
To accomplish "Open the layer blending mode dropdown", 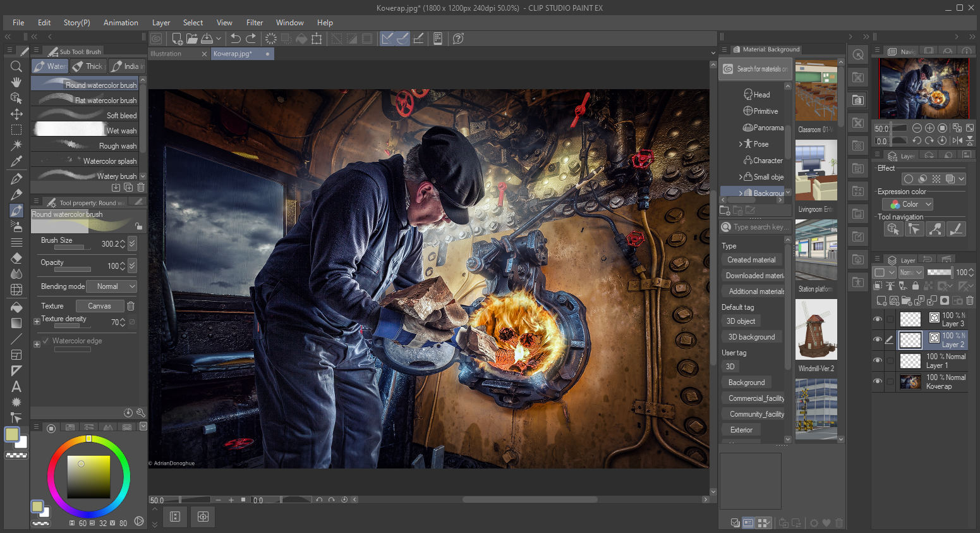I will (x=910, y=272).
